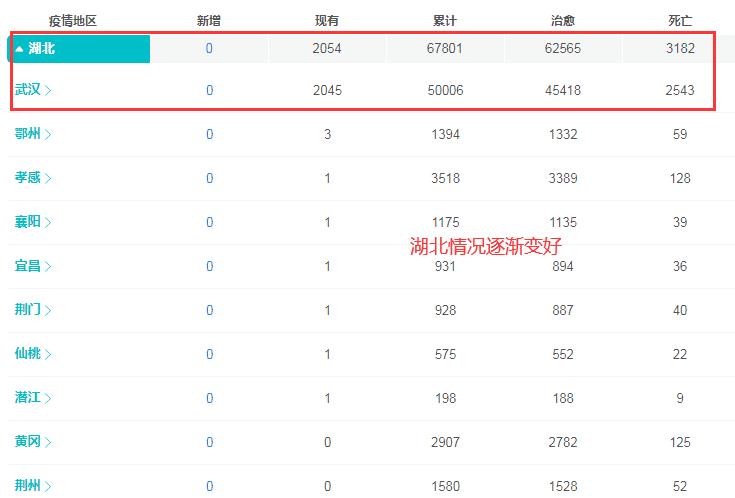Image resolution: width=735 pixels, height=498 pixels.
Task: Click the 疫情地区 column header
Action: [x=73, y=21]
